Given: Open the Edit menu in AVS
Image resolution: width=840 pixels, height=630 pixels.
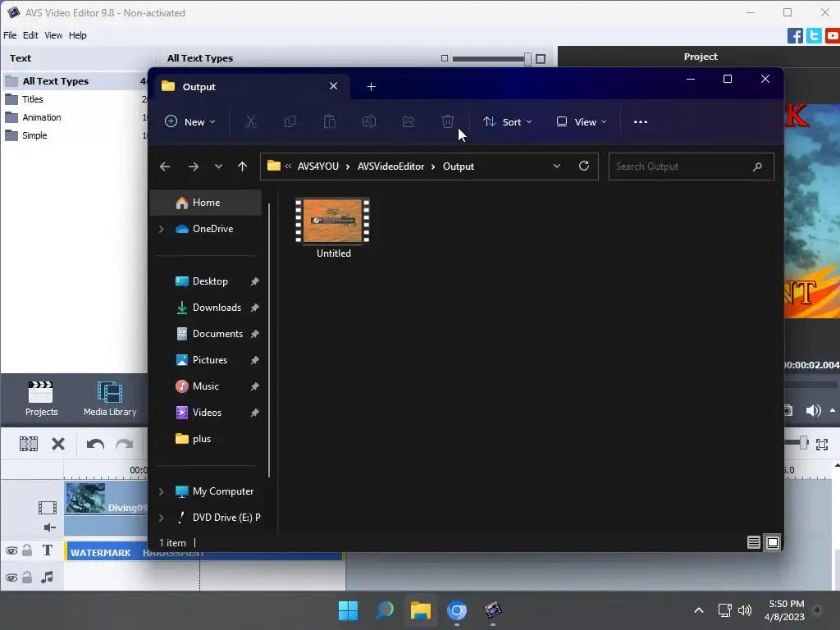Looking at the screenshot, I should click(30, 35).
